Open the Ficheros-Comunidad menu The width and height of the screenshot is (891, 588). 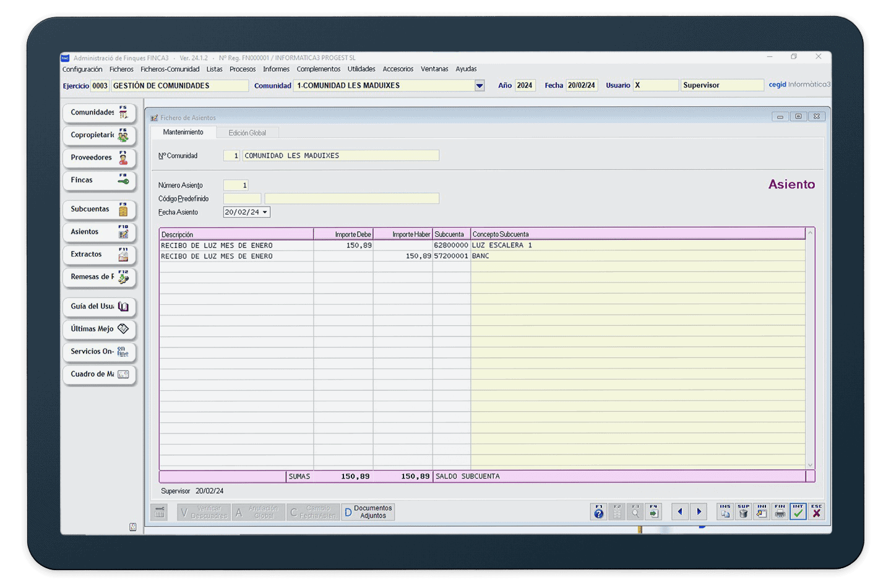(x=170, y=69)
